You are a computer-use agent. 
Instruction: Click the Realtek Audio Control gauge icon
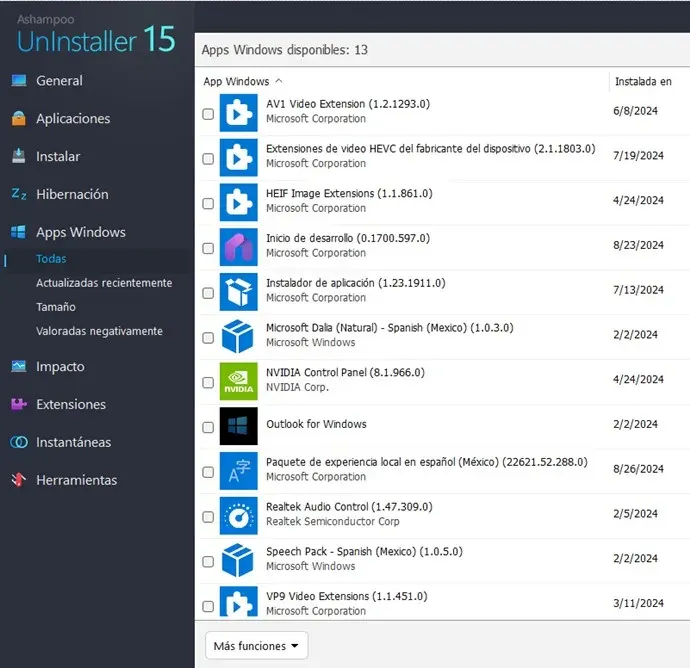click(239, 516)
